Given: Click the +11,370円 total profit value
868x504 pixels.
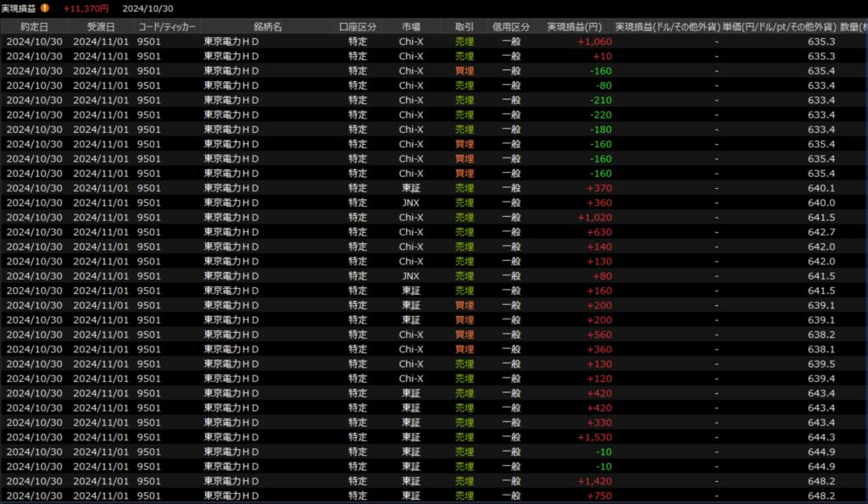Looking at the screenshot, I should coord(86,8).
